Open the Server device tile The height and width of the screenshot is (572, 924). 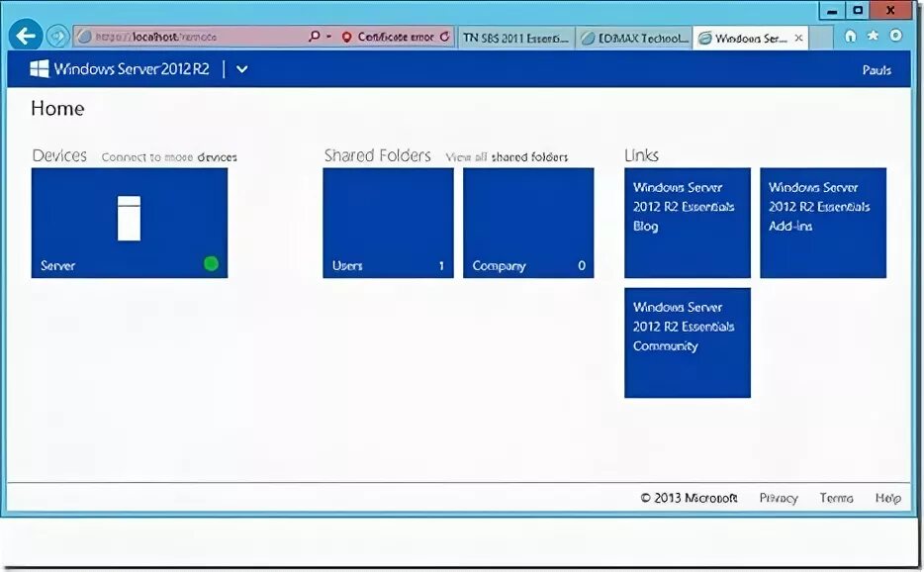(130, 223)
